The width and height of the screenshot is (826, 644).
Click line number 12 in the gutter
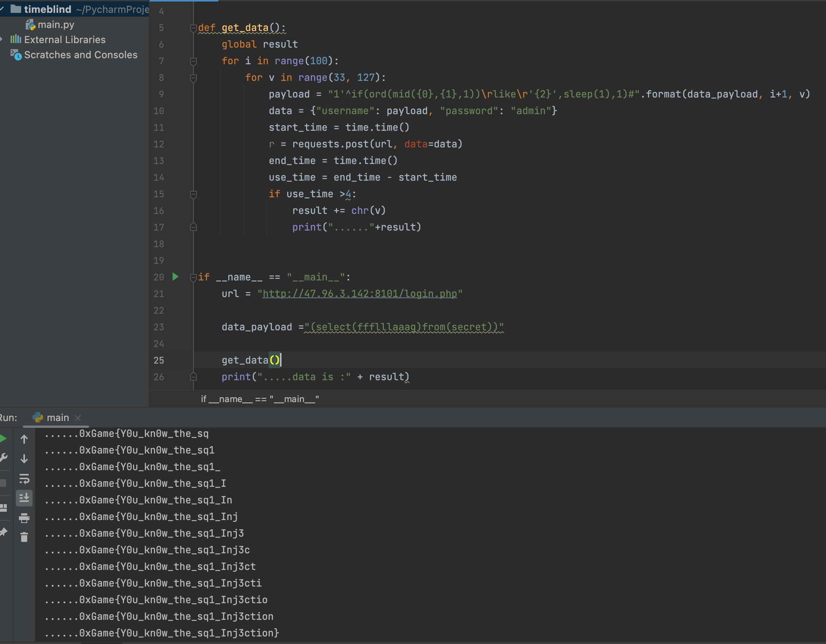coord(159,144)
